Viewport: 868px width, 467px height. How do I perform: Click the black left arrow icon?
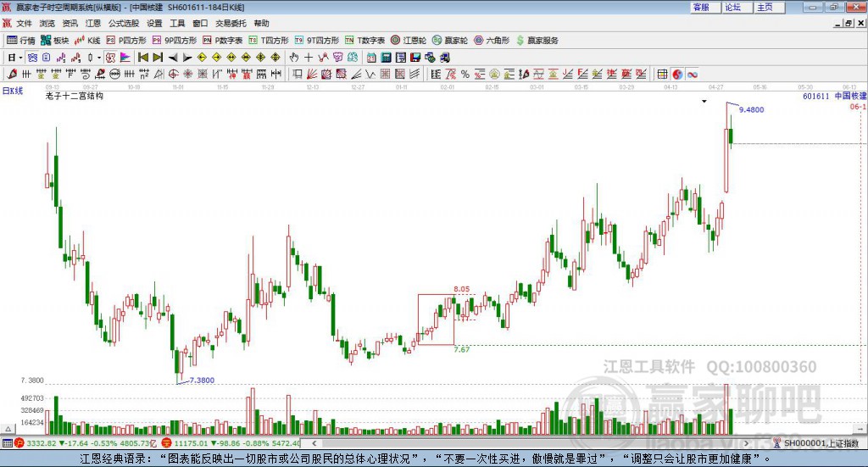click(173, 58)
